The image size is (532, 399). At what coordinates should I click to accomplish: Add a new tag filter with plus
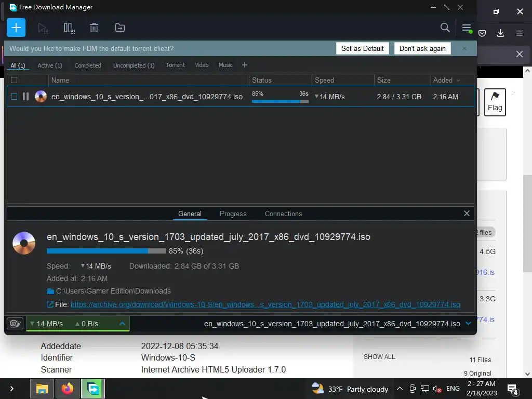point(244,65)
